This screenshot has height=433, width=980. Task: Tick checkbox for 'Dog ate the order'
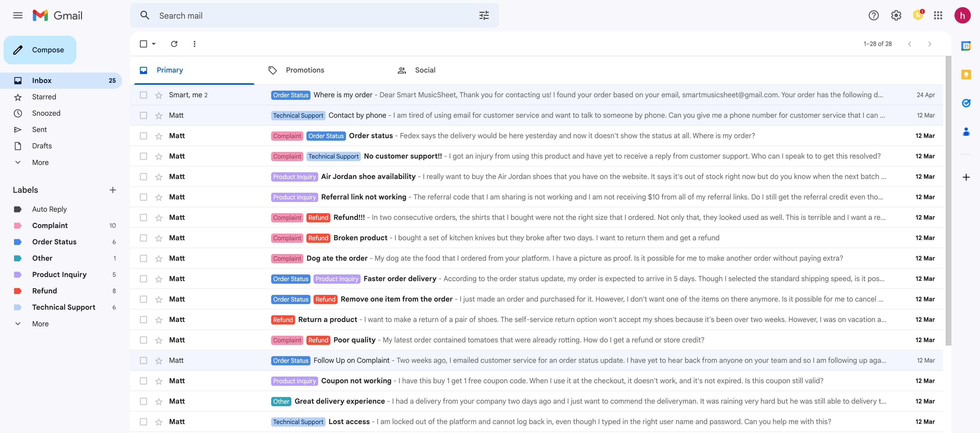click(144, 258)
